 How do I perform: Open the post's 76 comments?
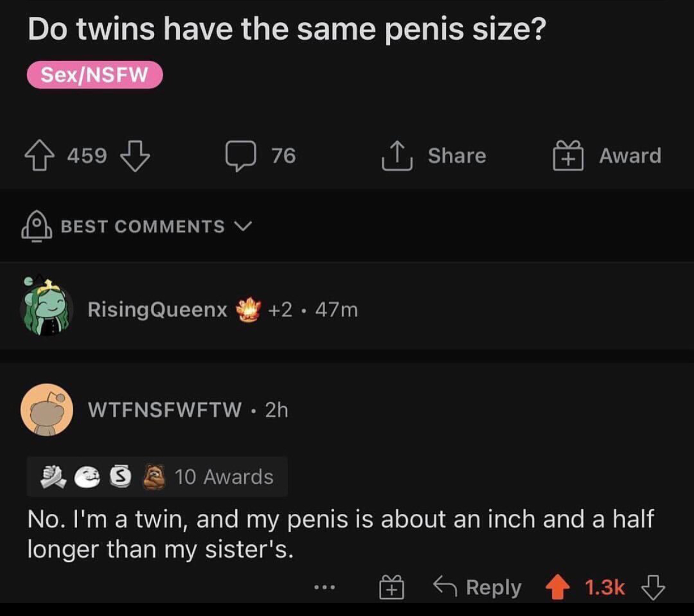click(x=241, y=156)
